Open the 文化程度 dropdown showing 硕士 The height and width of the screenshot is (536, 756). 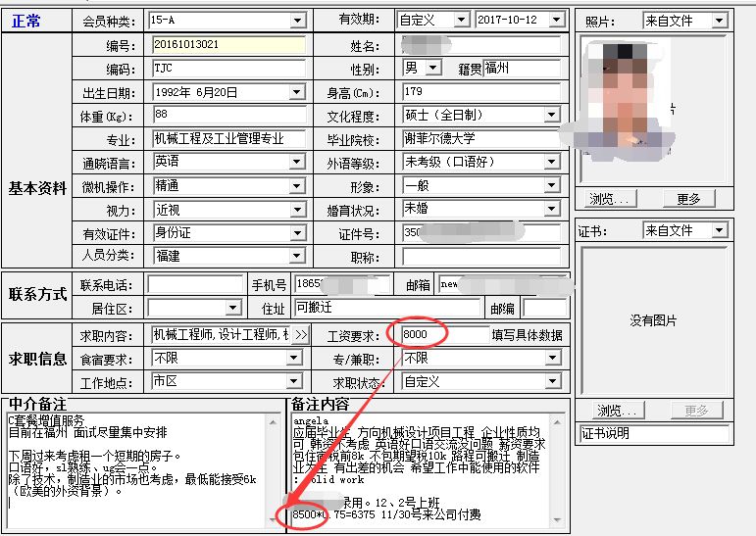(x=552, y=115)
